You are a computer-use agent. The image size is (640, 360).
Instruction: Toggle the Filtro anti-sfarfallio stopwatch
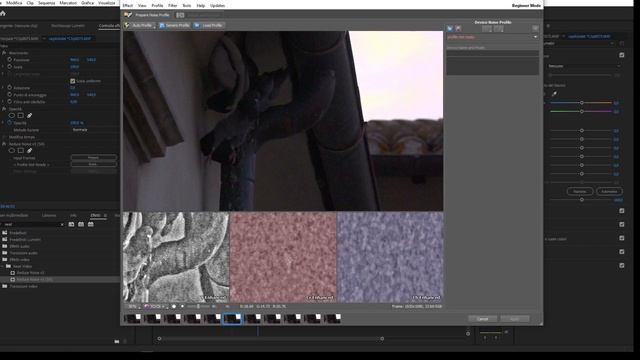pyautogui.click(x=9, y=102)
